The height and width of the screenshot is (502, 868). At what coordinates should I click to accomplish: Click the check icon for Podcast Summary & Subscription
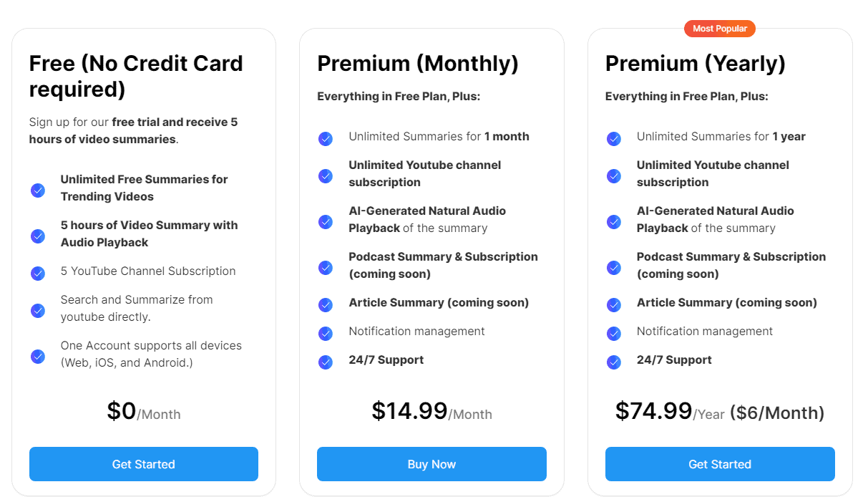point(326,268)
